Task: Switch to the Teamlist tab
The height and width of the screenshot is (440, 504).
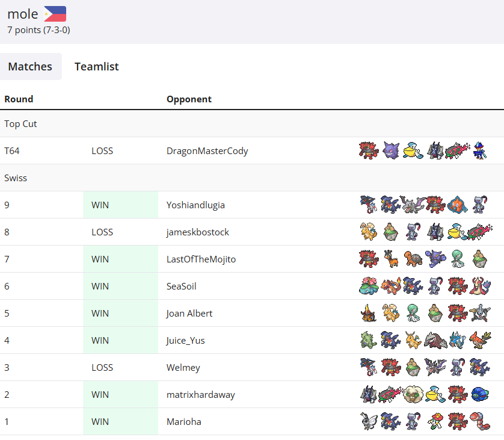Action: point(96,67)
